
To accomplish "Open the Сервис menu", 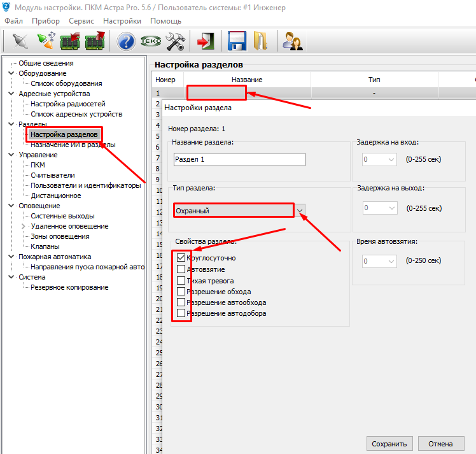I will point(81,21).
